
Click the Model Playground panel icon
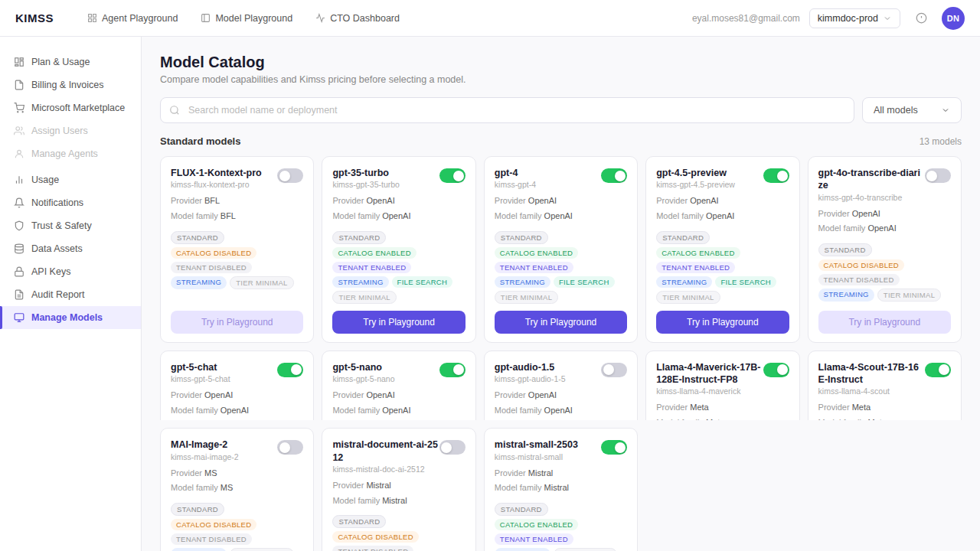205,18
